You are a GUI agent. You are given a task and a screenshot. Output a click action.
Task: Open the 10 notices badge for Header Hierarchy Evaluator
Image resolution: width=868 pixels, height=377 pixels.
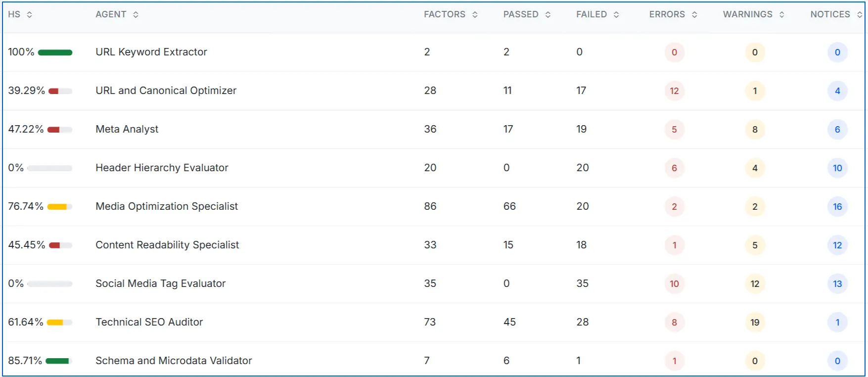[837, 168]
